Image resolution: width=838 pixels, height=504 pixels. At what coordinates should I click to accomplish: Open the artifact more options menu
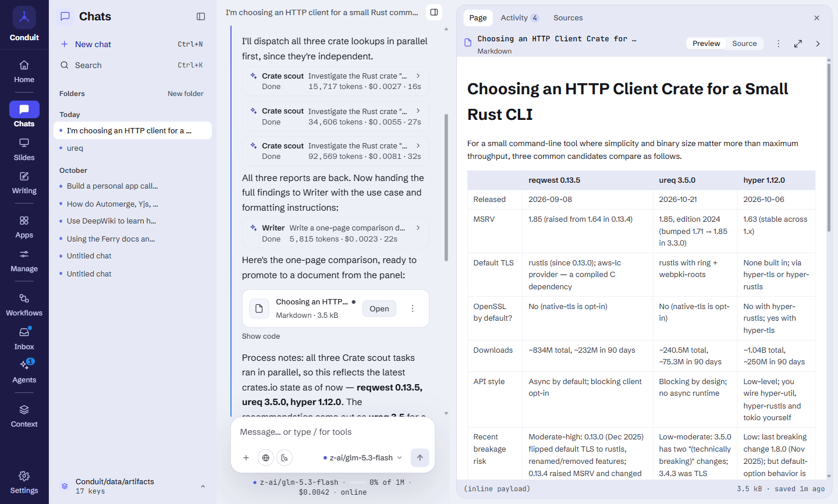[778, 44]
